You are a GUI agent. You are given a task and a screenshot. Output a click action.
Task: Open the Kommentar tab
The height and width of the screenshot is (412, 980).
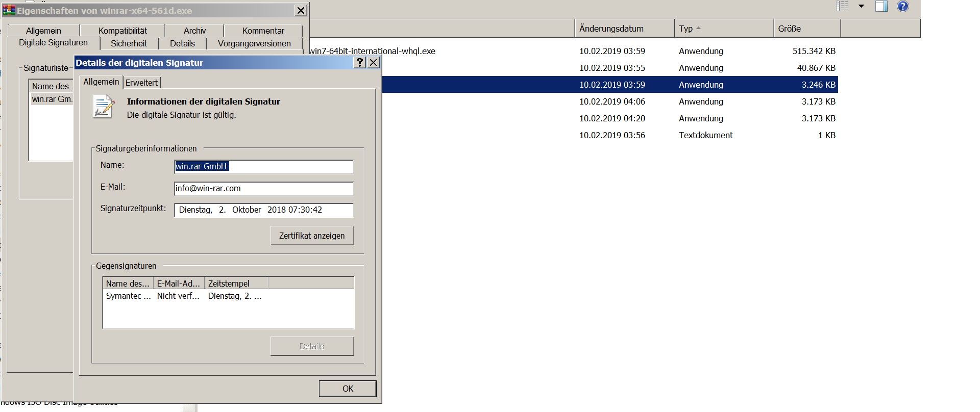(x=263, y=31)
